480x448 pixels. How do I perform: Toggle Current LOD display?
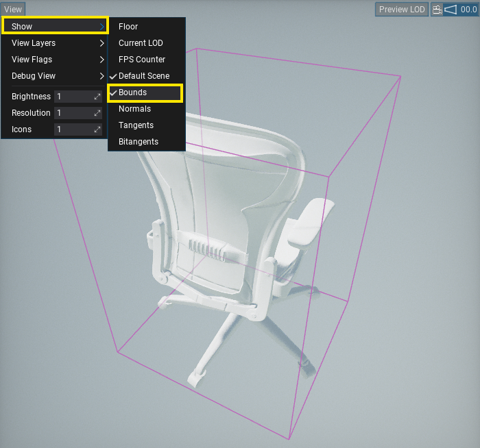pos(147,43)
